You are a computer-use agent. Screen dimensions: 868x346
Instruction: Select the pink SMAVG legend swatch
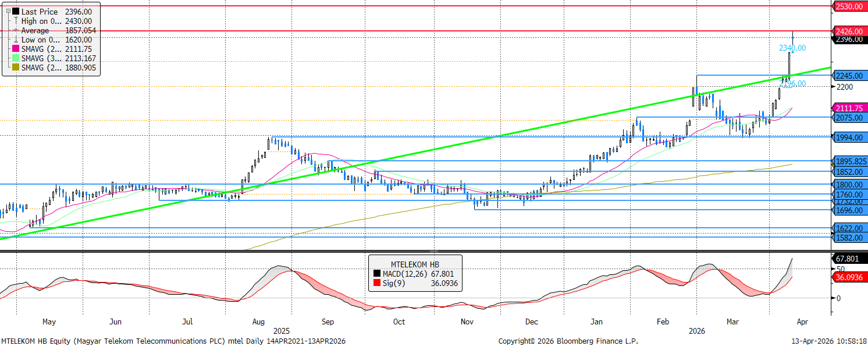coord(15,50)
